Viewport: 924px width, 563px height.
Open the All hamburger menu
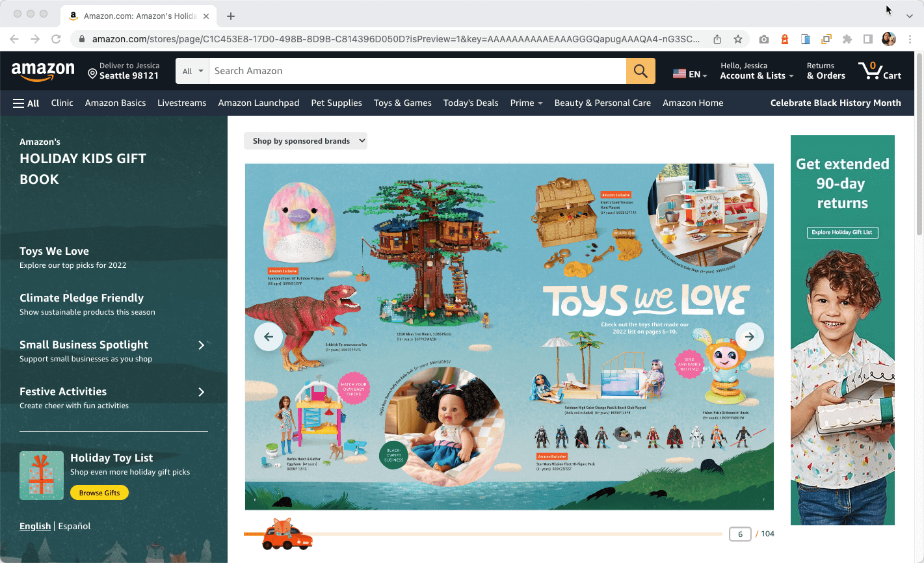point(26,103)
